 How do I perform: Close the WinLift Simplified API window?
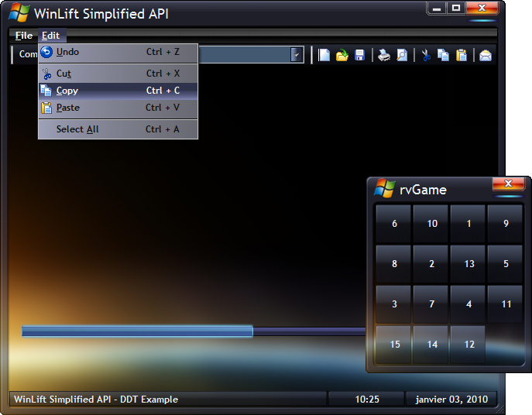(x=482, y=9)
